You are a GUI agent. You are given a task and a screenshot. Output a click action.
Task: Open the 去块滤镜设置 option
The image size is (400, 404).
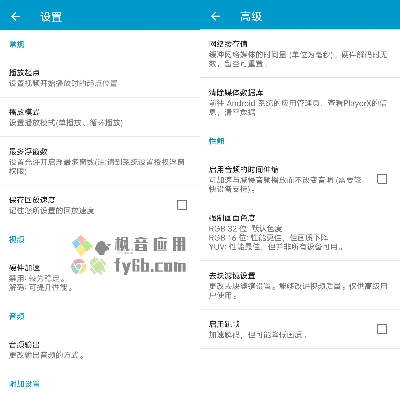(x=300, y=285)
